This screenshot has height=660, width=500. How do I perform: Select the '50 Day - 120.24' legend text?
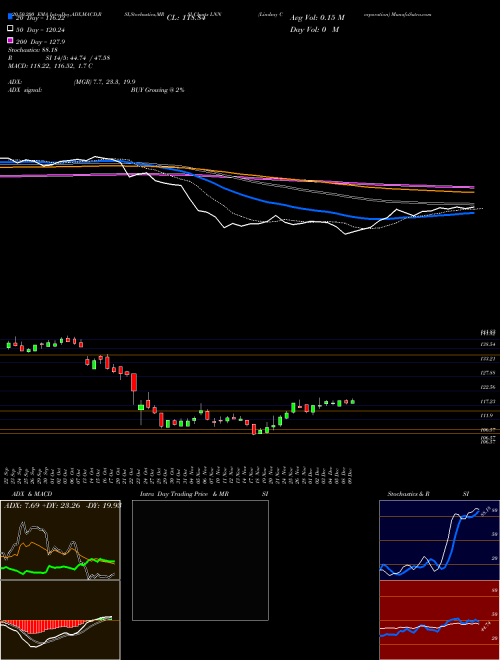40,30
